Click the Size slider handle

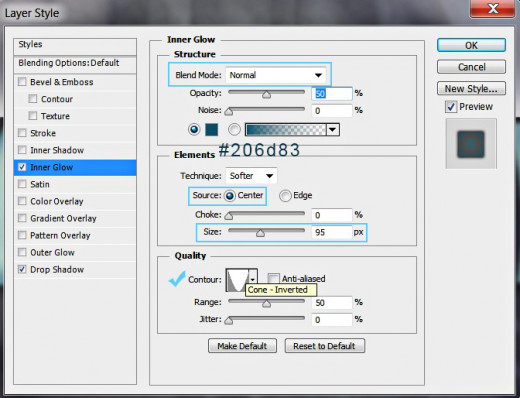point(260,233)
